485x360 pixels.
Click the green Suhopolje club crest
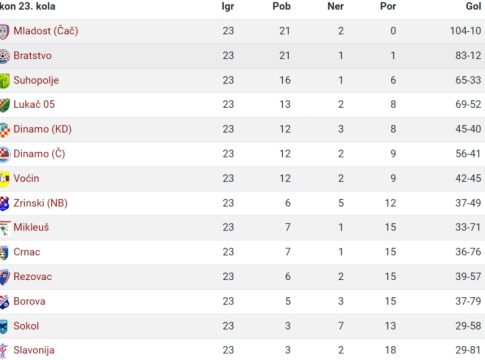pyautogui.click(x=4, y=81)
